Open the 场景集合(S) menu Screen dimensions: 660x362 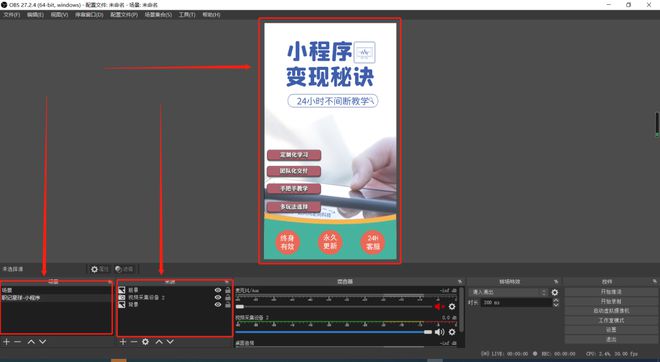coord(158,15)
